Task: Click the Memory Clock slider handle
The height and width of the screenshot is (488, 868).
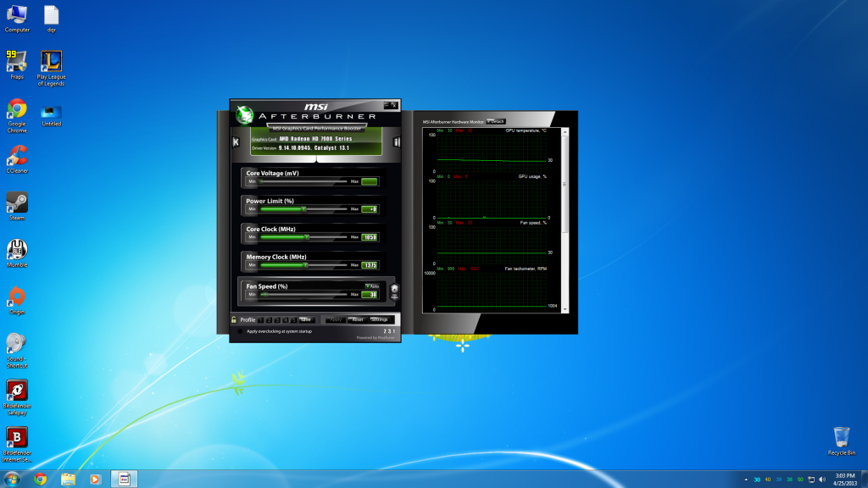Action: 305,265
